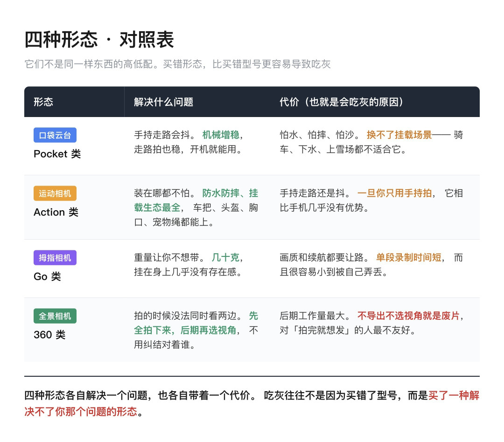Click the red highlight 不导出不选视角就是废片

click(x=408, y=316)
